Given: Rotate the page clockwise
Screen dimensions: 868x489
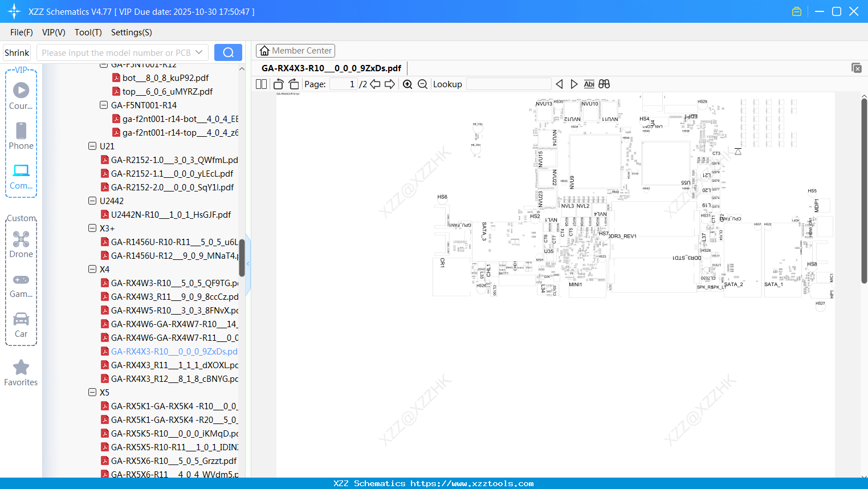Looking at the screenshot, I should click(294, 84).
